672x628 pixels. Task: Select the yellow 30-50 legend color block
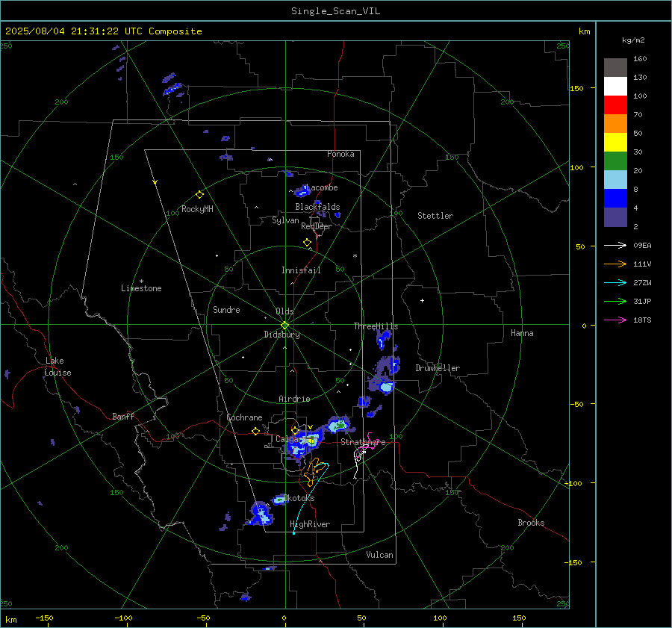click(615, 143)
